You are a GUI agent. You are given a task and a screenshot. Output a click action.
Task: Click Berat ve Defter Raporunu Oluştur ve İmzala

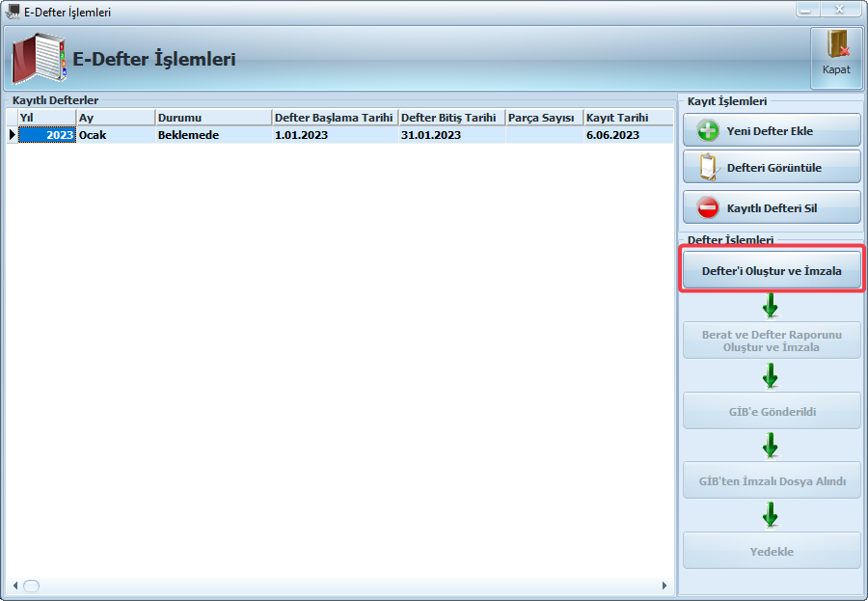point(772,341)
